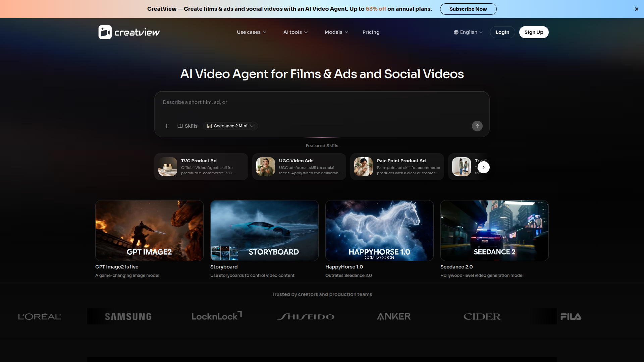
Task: Close the promotional banner
Action: click(x=636, y=9)
